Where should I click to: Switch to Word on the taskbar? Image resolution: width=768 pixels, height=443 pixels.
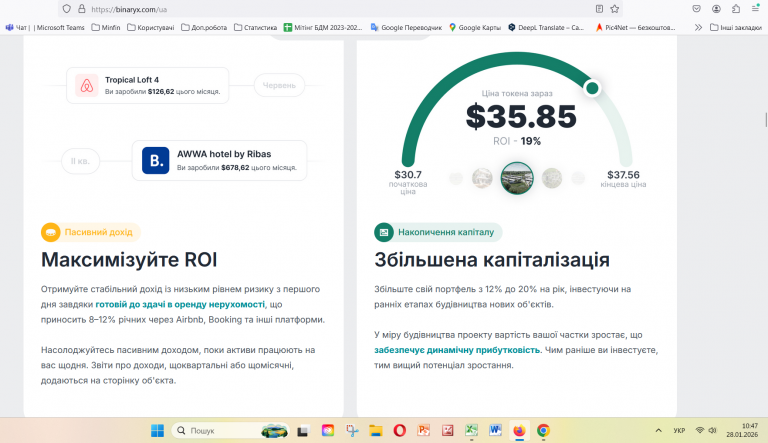495,431
